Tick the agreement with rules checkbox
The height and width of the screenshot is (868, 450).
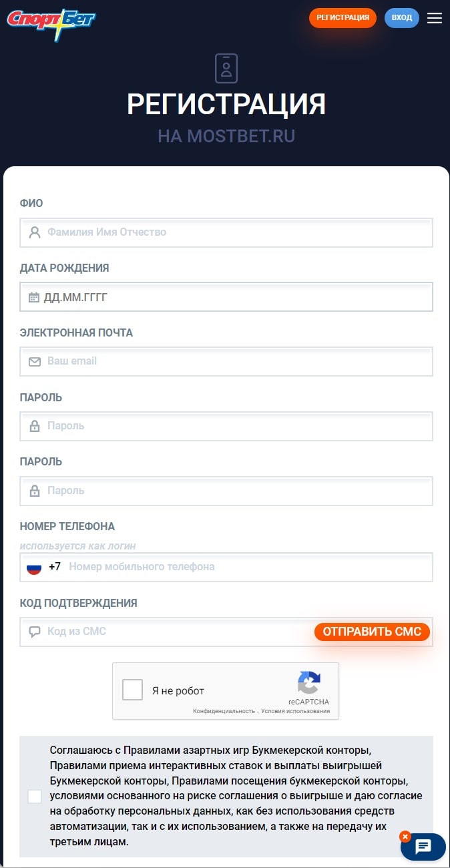[35, 796]
